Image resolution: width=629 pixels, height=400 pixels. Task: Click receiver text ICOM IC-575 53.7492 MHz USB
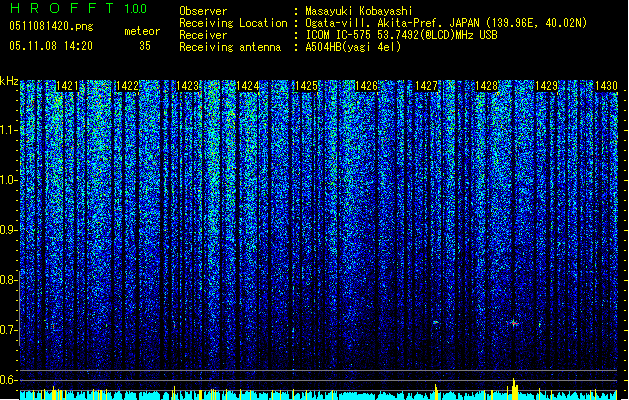click(x=401, y=35)
